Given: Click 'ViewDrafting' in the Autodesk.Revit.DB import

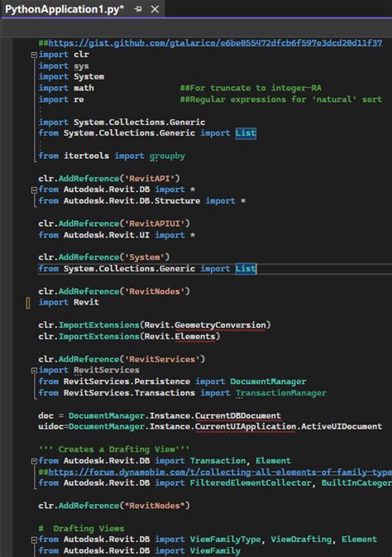Looking at the screenshot, I should 301,540.
